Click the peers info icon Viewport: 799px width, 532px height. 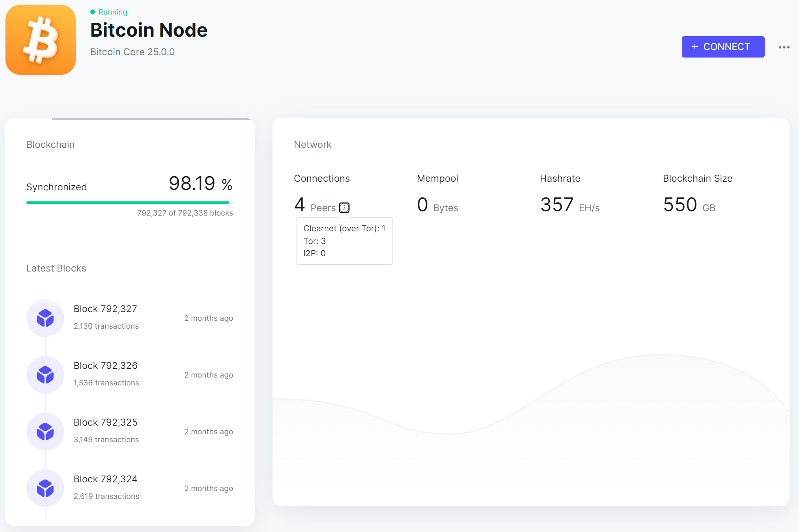point(344,208)
